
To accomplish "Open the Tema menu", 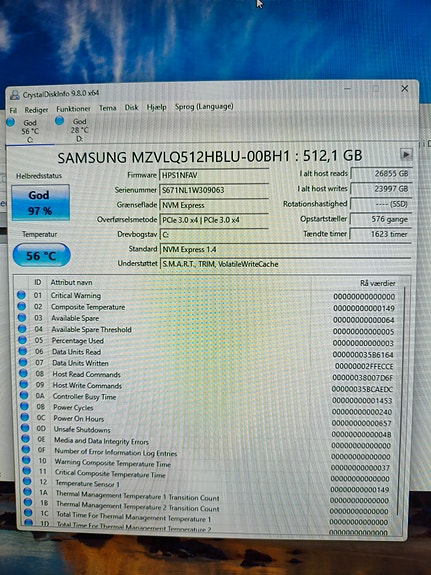I will tap(107, 108).
